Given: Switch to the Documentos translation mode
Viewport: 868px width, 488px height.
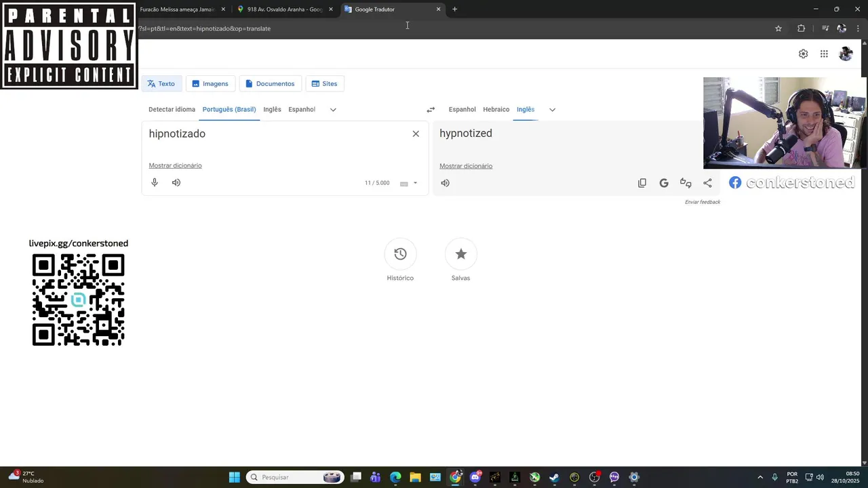Looking at the screenshot, I should tap(270, 84).
